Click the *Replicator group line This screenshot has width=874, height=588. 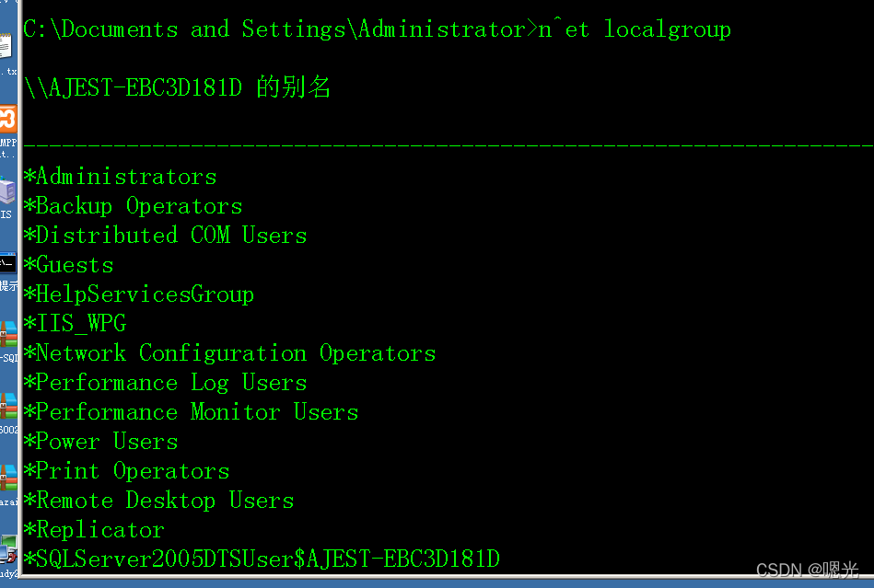tap(95, 529)
